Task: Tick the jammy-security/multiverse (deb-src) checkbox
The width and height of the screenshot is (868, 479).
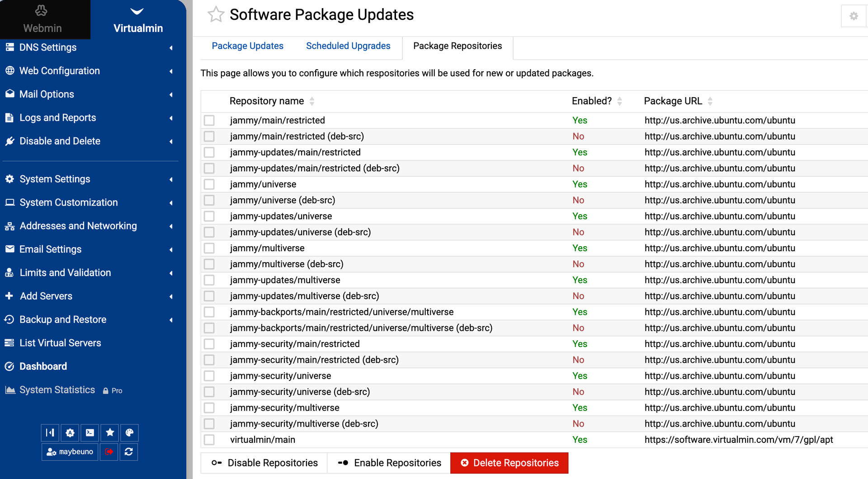Action: coord(209,424)
